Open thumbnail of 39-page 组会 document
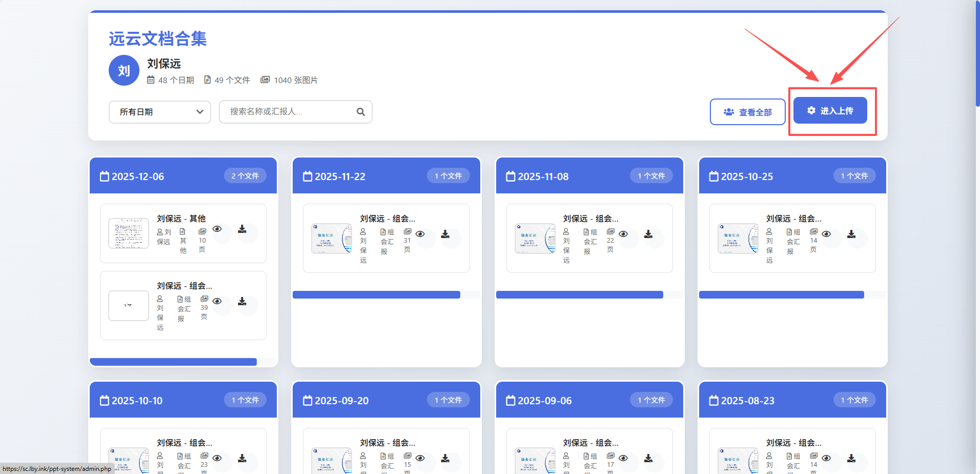Screen dimensions: 980x474 point(129,306)
